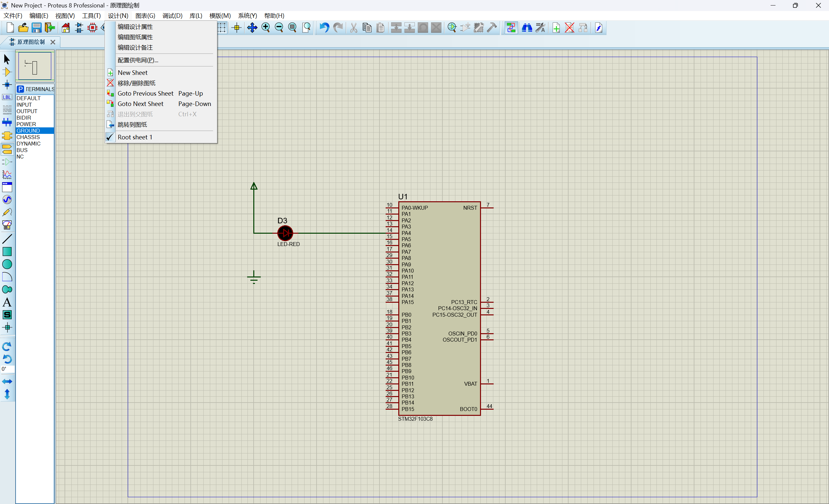Go to the Home page icon
The height and width of the screenshot is (504, 829).
[66, 28]
